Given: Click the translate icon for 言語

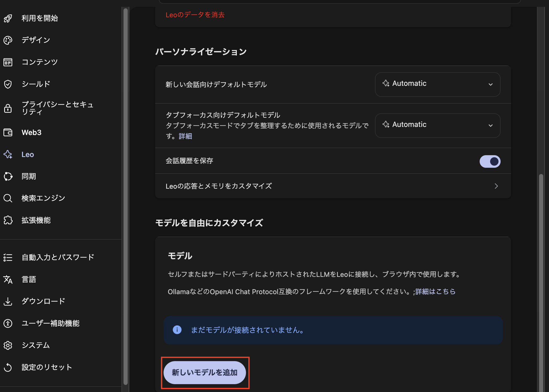Looking at the screenshot, I should 8,279.
